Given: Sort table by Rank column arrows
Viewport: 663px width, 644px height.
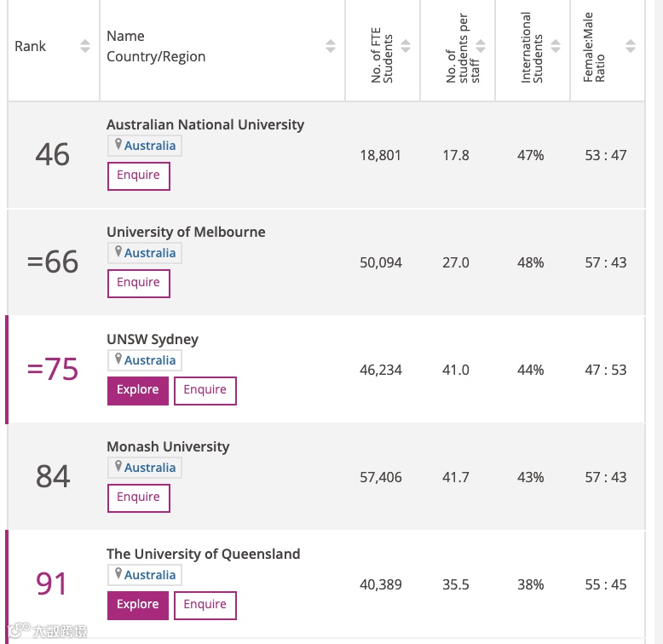Looking at the screenshot, I should pyautogui.click(x=84, y=46).
